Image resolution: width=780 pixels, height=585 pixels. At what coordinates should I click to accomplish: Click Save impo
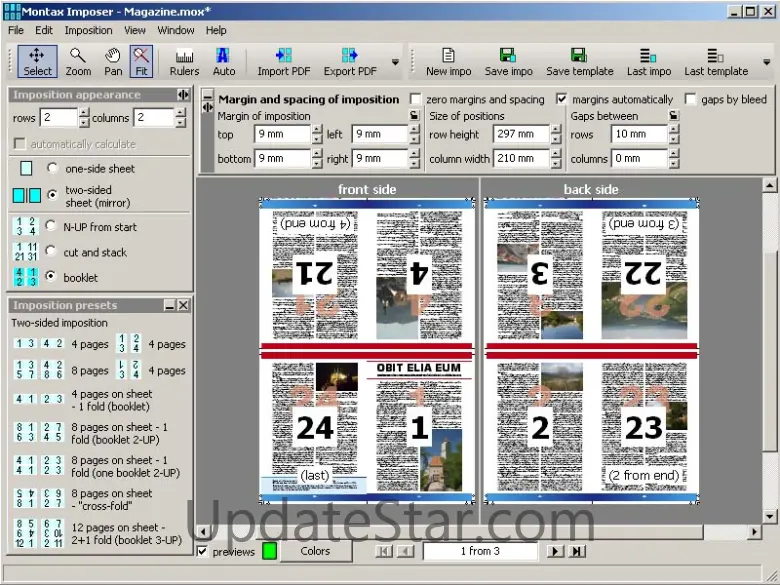508,62
